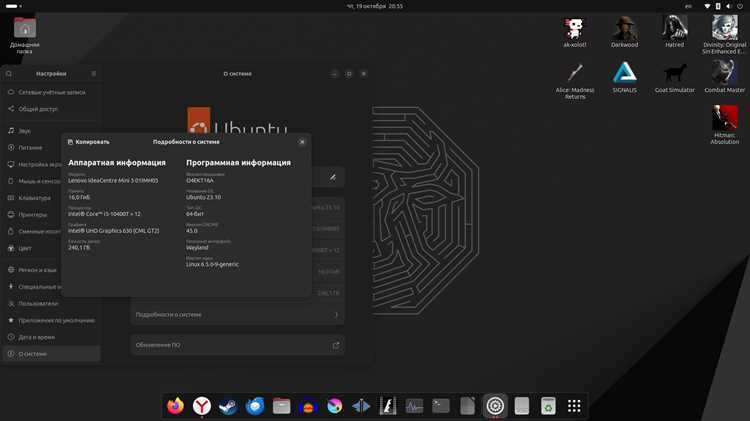The height and width of the screenshot is (421, 750).
Task: Select О системе in Settings sidebar
Action: (x=51, y=354)
